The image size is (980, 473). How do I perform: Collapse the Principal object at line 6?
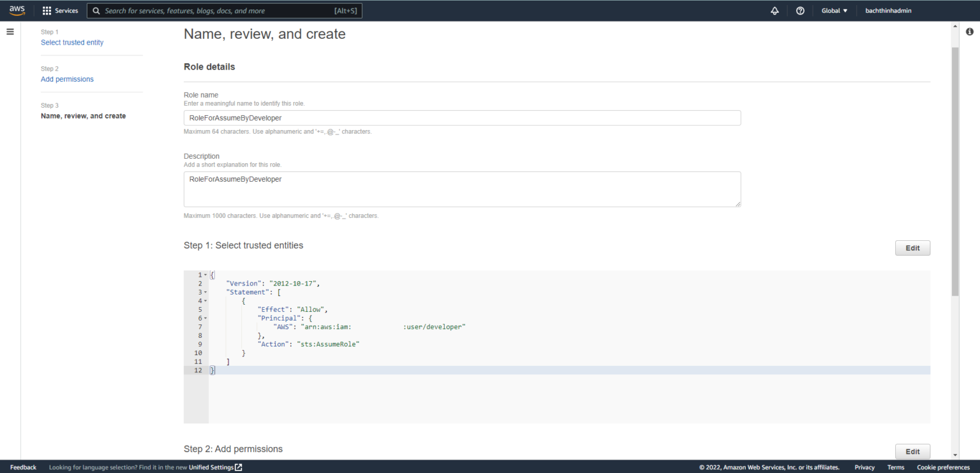(x=205, y=318)
